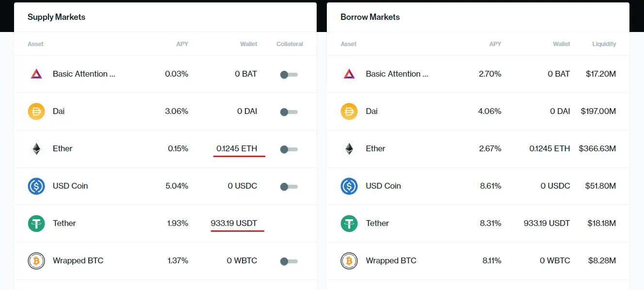This screenshot has width=644, height=290.
Task: Click the Liquidity header in Borrow Markets
Action: pyautogui.click(x=604, y=44)
